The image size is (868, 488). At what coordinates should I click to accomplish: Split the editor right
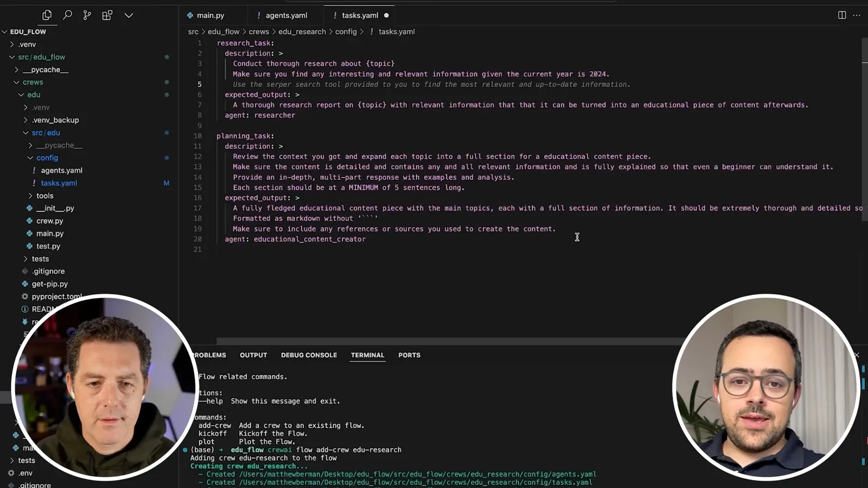842,15
